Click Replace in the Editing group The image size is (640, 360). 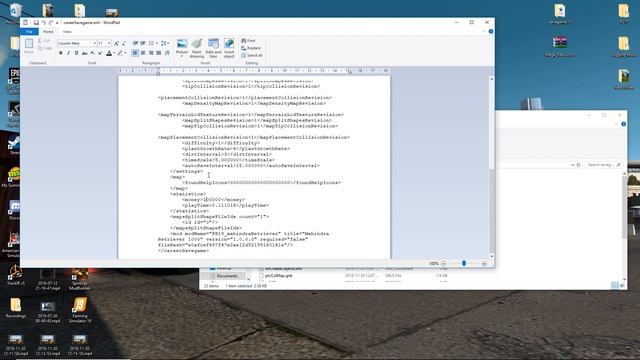[x=251, y=48]
